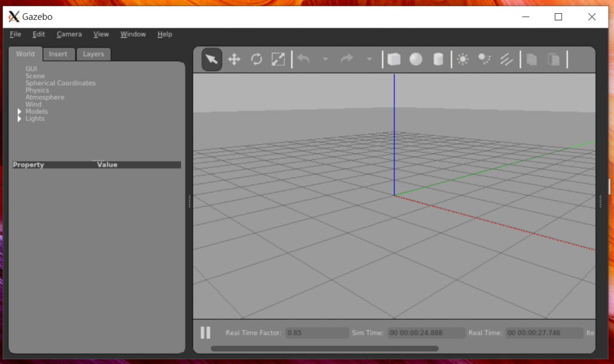Click the splitter handle right of viewport

coord(601,201)
